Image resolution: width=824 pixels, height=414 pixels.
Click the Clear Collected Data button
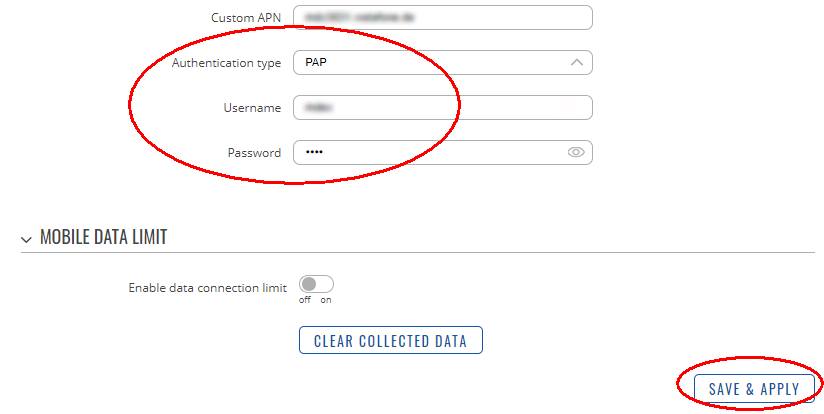(390, 340)
